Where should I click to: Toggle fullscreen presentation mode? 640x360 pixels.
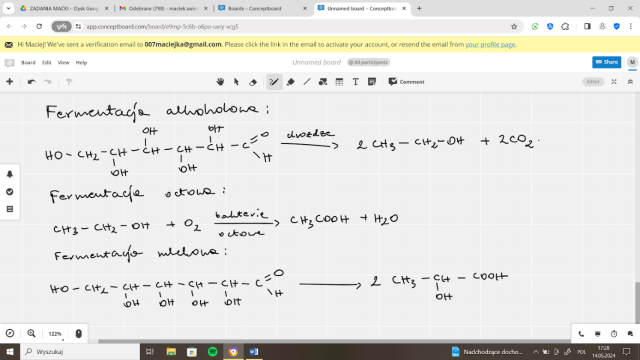tap(614, 82)
